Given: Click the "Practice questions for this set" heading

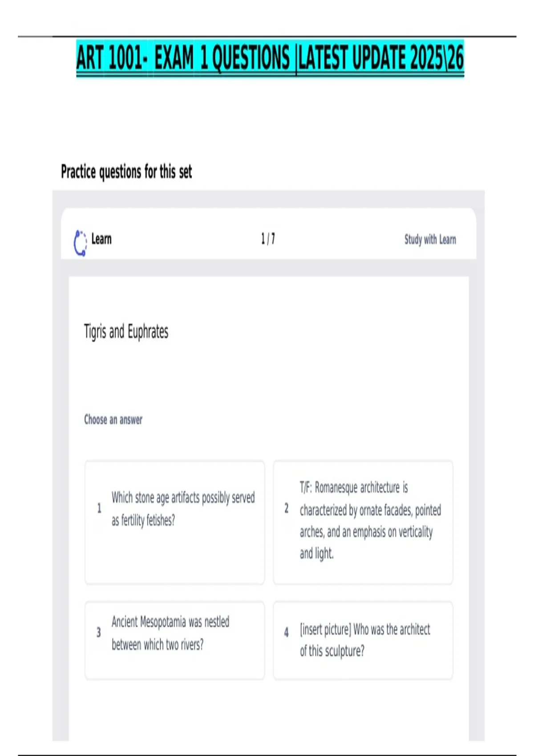Looking at the screenshot, I should click(x=126, y=172).
